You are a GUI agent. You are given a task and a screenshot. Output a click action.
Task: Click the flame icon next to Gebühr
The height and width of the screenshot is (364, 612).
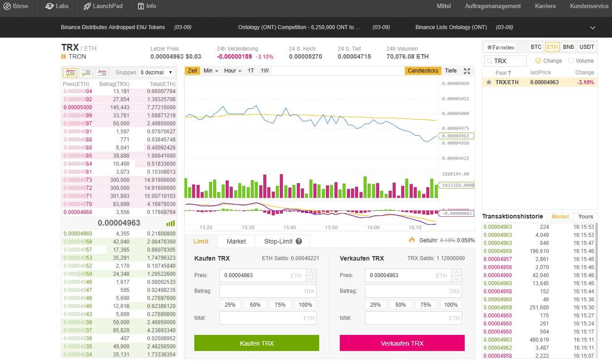pos(412,240)
